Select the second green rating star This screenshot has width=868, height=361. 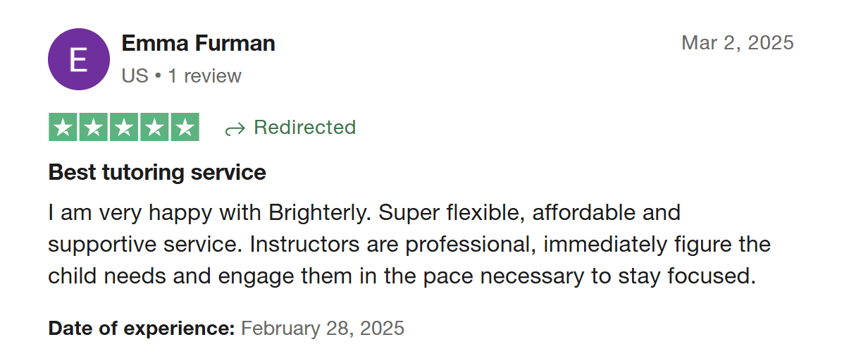[x=94, y=128]
